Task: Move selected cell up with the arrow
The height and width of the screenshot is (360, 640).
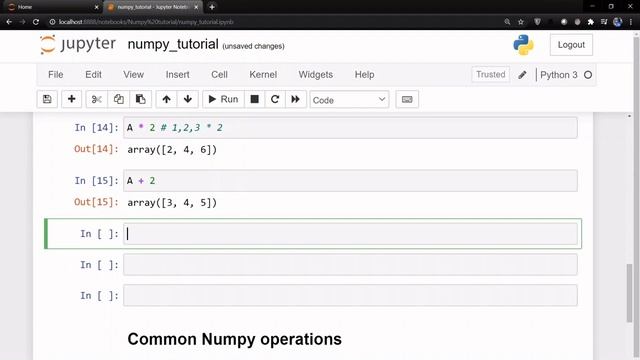Action: tap(167, 99)
